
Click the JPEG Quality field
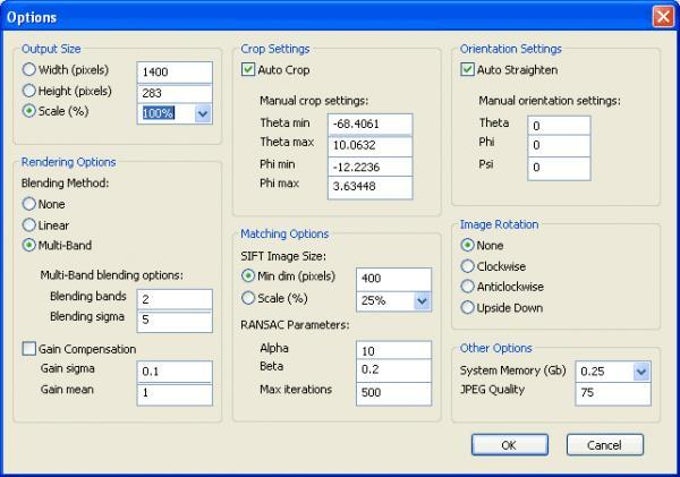point(613,394)
